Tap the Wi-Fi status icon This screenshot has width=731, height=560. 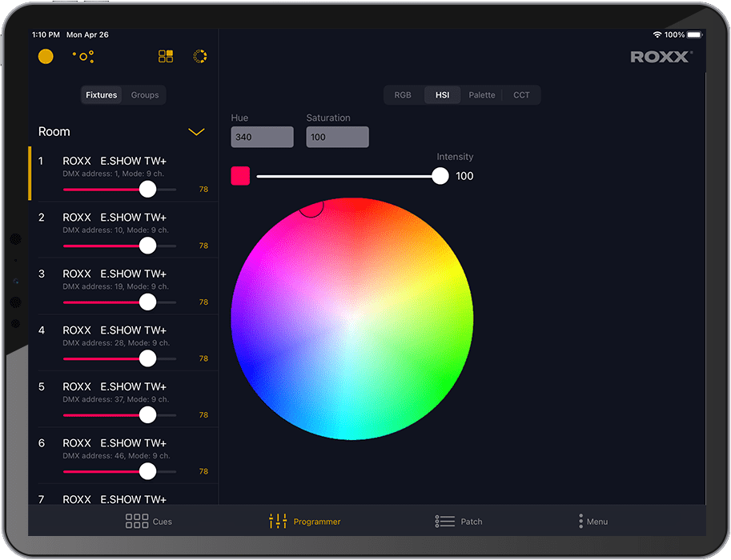(x=657, y=35)
